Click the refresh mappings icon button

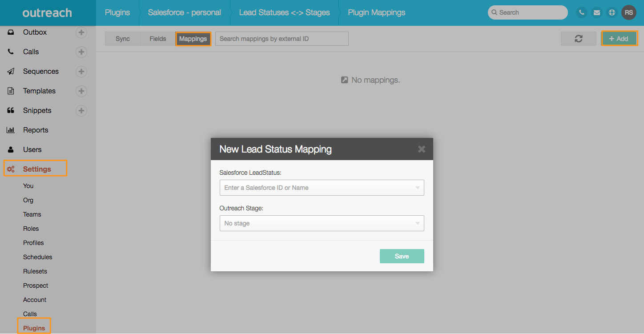578,39
